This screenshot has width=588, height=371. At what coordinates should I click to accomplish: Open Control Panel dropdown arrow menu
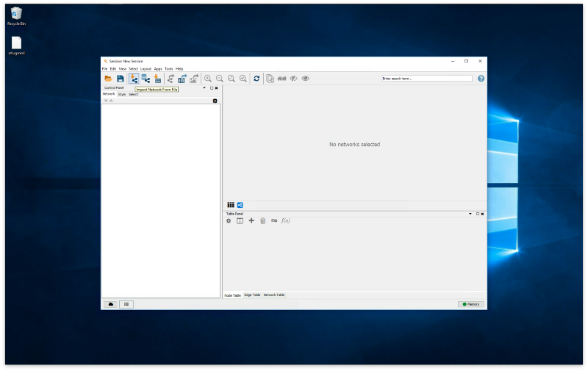tap(204, 88)
